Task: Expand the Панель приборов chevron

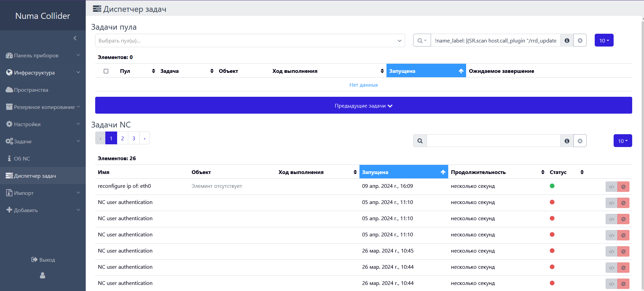Action: click(78, 55)
